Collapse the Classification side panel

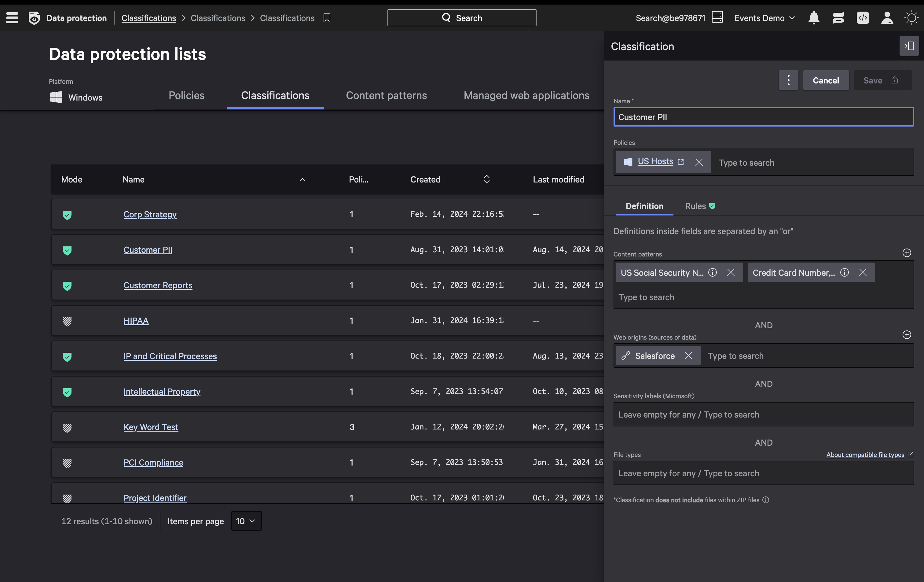909,46
